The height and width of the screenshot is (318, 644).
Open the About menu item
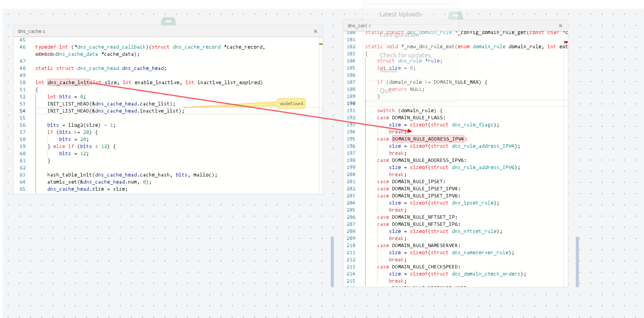pyautogui.click(x=388, y=70)
